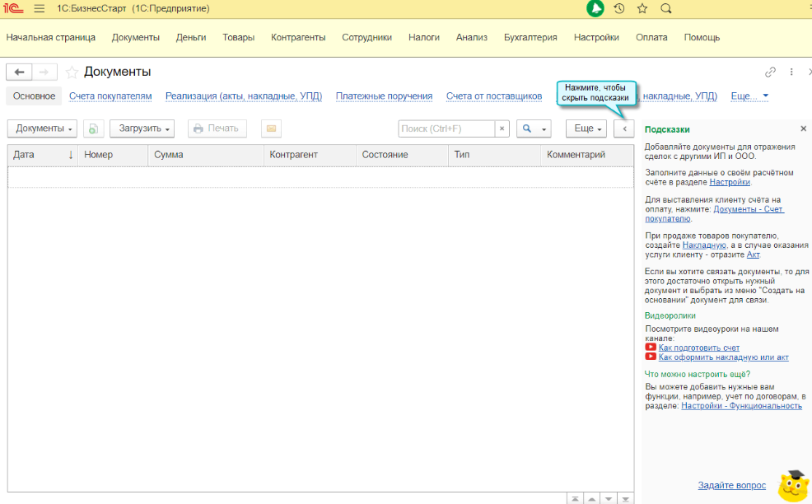Switch to Счета покупателям tab
This screenshot has height=504, width=812.
pos(110,96)
